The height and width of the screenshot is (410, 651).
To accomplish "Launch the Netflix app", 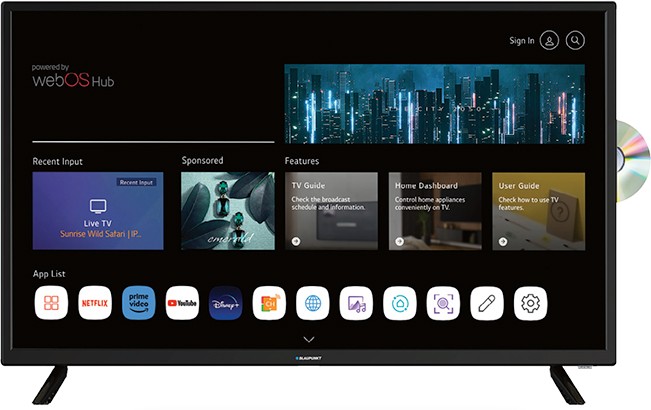I will pyautogui.click(x=95, y=303).
